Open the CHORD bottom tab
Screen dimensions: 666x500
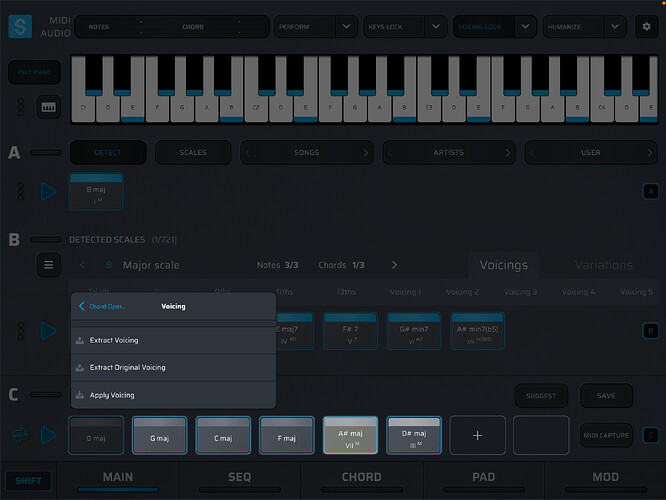(361, 481)
